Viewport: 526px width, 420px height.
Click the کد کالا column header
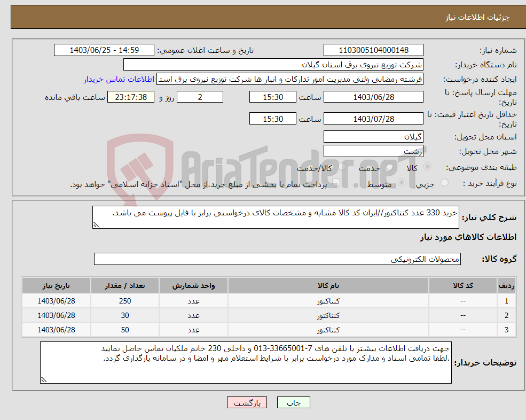click(463, 286)
